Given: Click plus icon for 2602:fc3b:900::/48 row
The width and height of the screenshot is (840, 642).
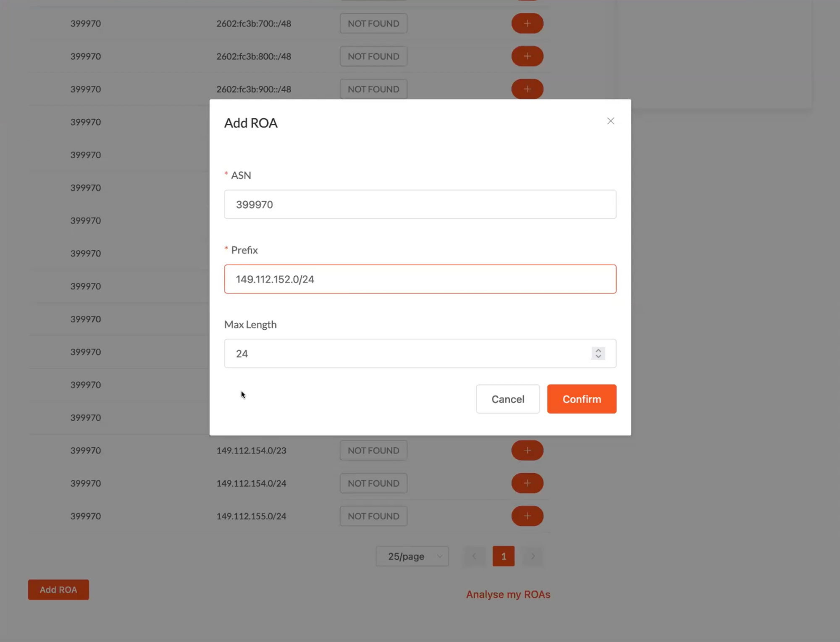Looking at the screenshot, I should point(527,89).
